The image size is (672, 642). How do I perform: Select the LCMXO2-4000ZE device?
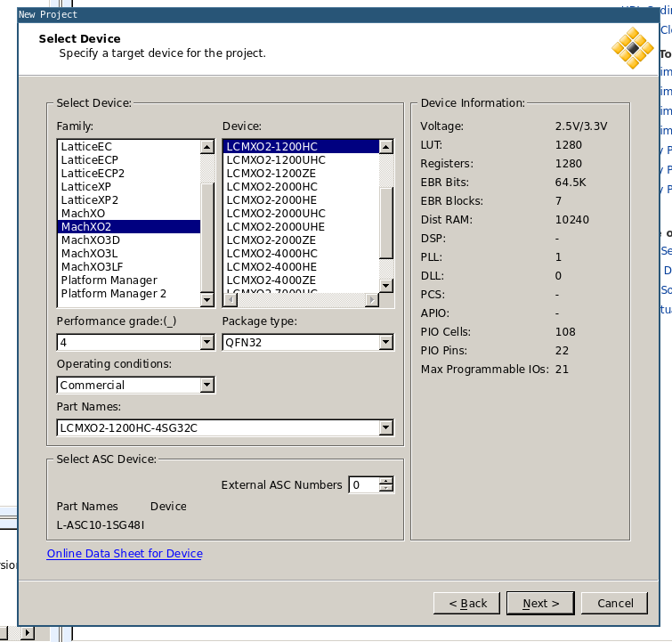pyautogui.click(x=271, y=280)
